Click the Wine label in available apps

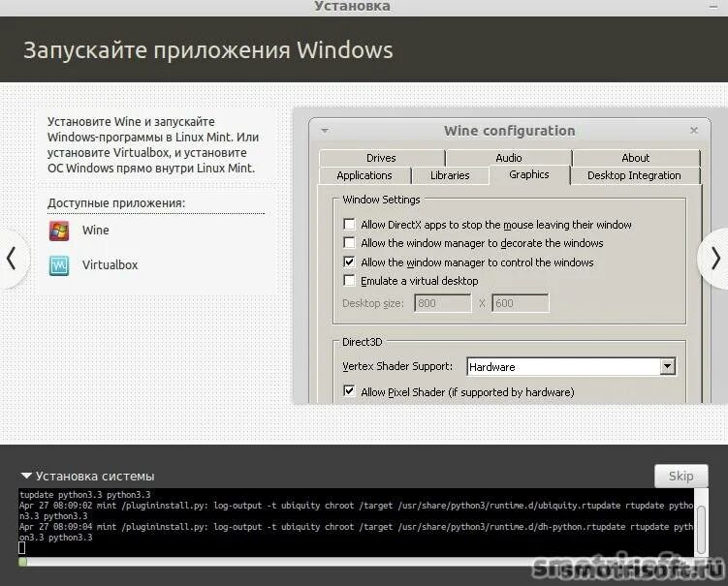(x=96, y=231)
